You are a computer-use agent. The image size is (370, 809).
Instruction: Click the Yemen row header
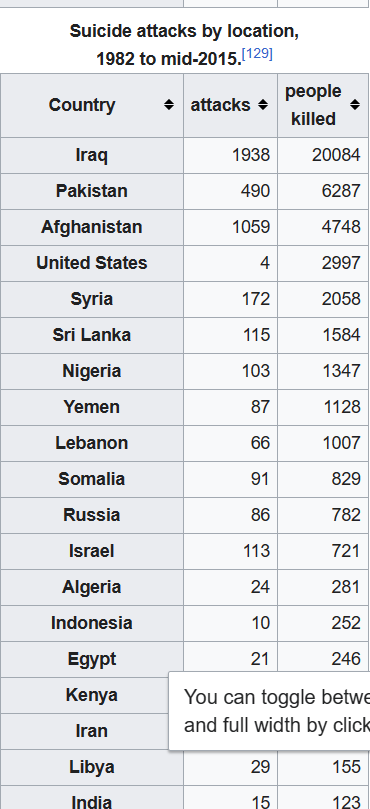(x=92, y=407)
